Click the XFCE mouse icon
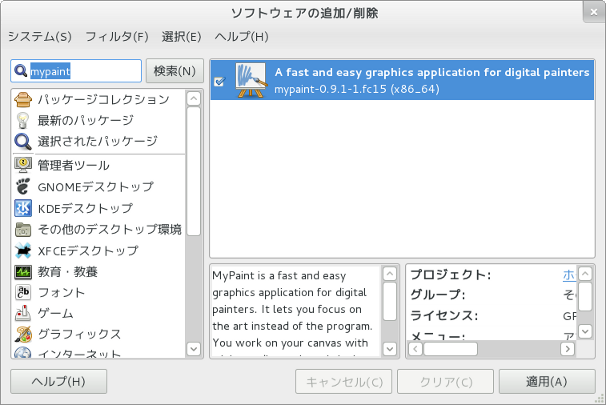The width and height of the screenshot is (606, 405). 23,251
